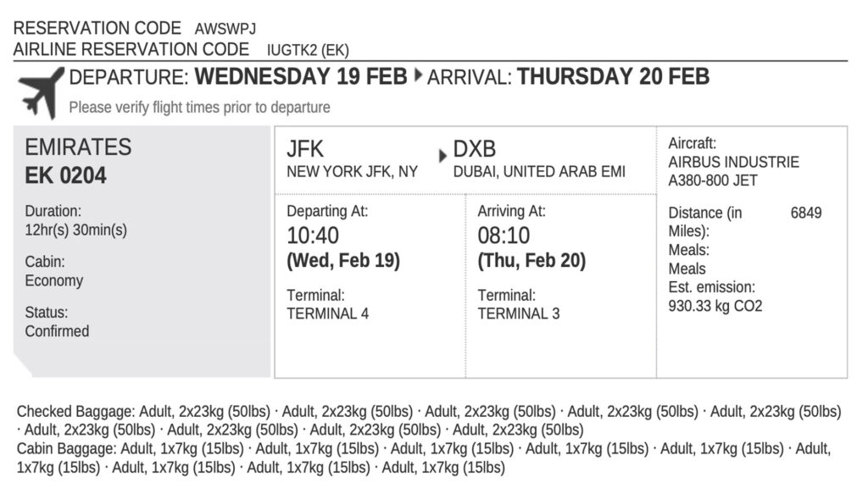Viewport: 868px width, 488px height.
Task: Click the airplane icon beside the departure header
Action: tap(41, 91)
